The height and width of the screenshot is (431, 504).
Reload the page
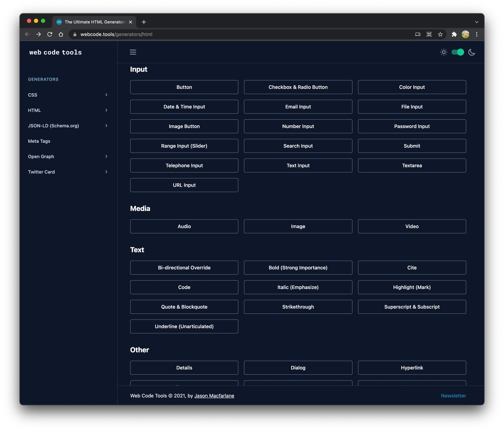click(50, 34)
